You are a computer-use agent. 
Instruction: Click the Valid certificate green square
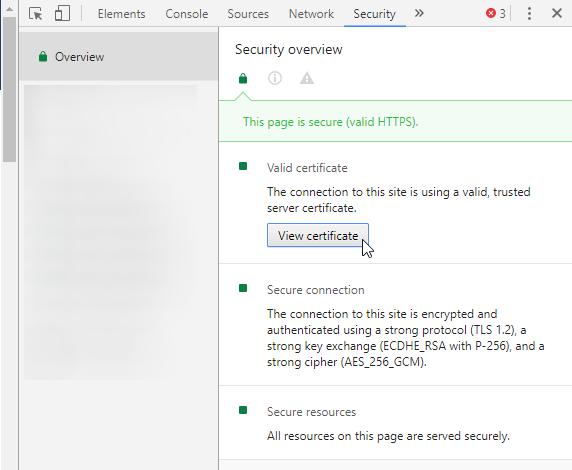pyautogui.click(x=243, y=166)
